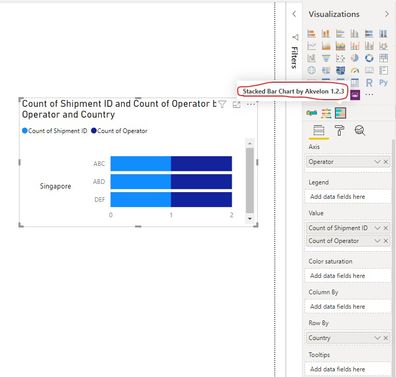Select the Scatter chart visual

pyautogui.click(x=340, y=58)
